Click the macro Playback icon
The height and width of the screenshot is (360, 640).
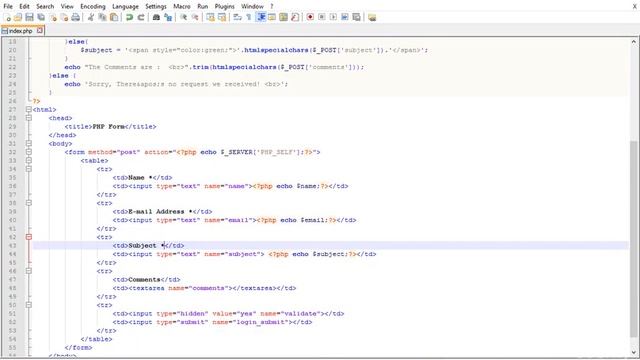[333, 17]
